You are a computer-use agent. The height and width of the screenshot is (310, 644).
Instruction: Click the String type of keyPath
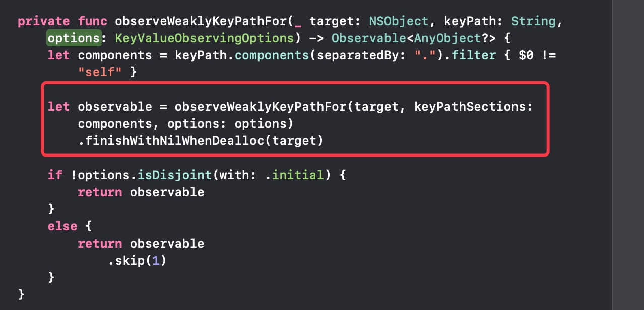pyautogui.click(x=533, y=21)
